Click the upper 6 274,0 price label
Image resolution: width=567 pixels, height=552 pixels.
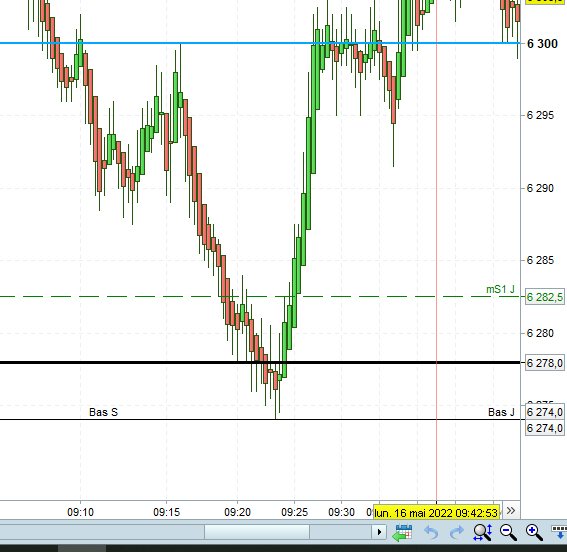[x=544, y=412]
